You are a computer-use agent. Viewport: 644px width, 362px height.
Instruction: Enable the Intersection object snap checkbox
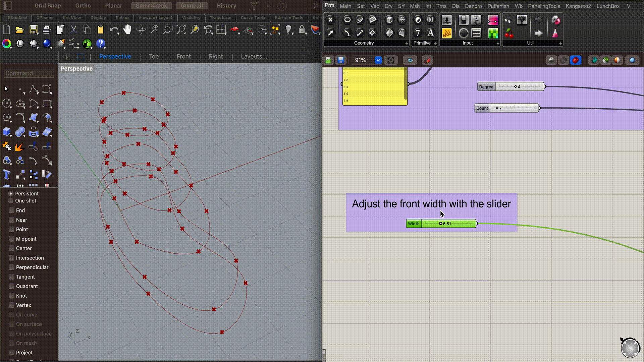11,258
